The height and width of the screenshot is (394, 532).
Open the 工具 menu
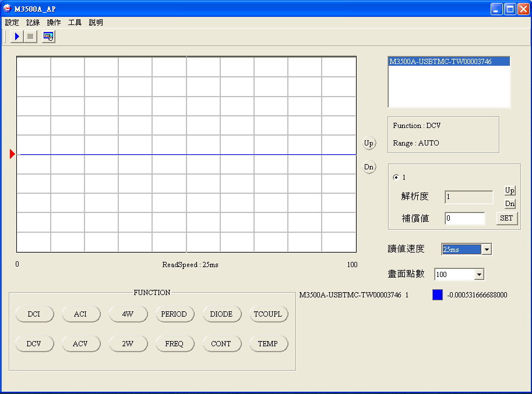point(75,23)
